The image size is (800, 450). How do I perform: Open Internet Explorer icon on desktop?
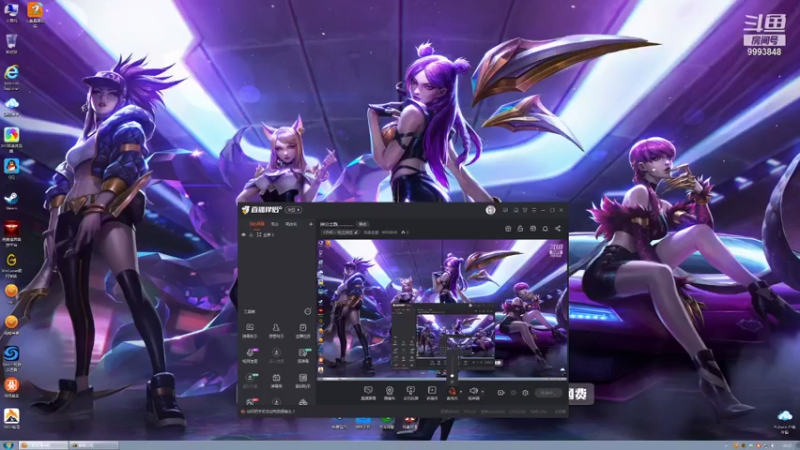pos(11,77)
